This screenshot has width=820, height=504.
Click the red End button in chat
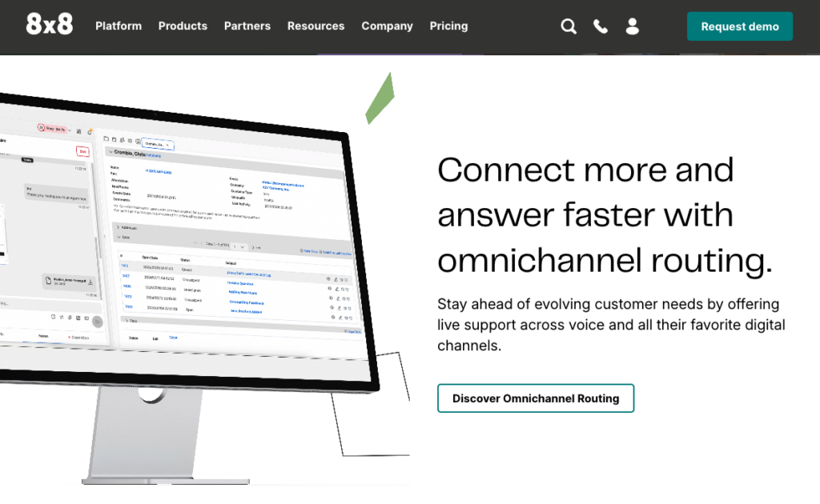[x=82, y=151]
